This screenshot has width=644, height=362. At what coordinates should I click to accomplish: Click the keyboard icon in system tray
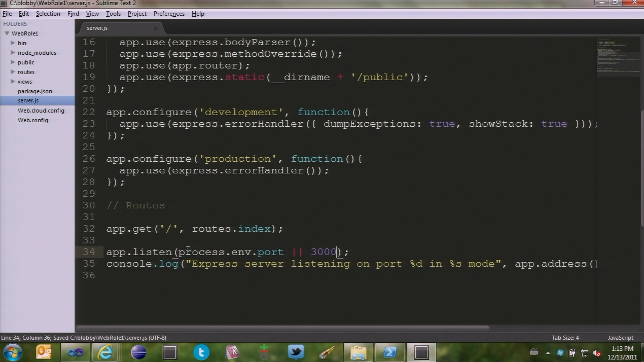[534, 352]
